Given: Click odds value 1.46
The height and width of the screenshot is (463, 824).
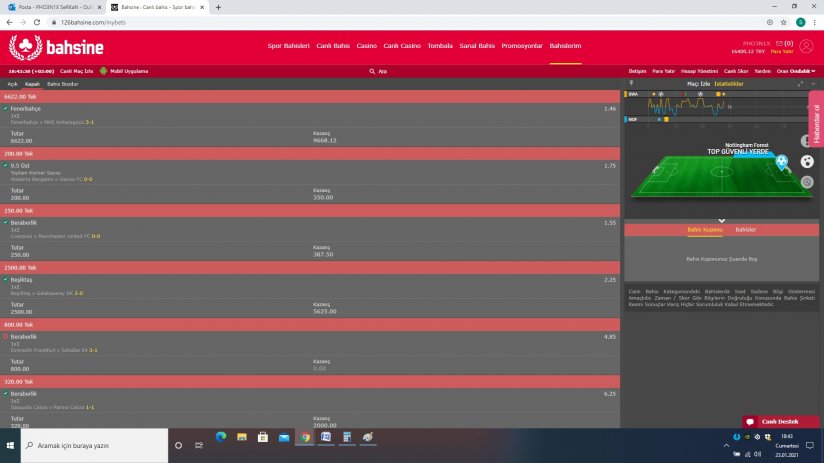Looking at the screenshot, I should tap(610, 109).
